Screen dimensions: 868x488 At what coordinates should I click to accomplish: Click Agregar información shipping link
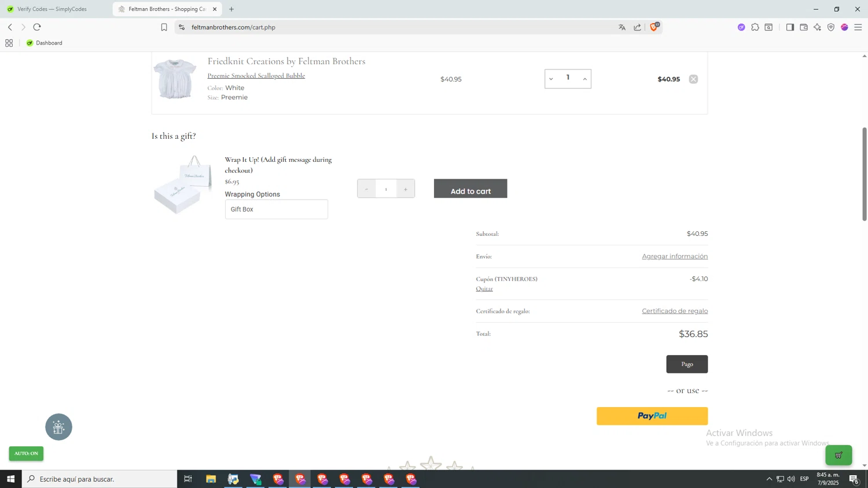tap(675, 256)
